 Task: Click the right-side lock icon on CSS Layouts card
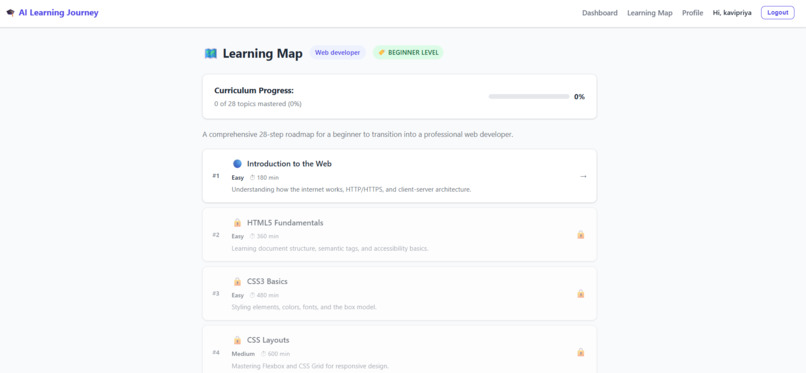pyautogui.click(x=581, y=352)
